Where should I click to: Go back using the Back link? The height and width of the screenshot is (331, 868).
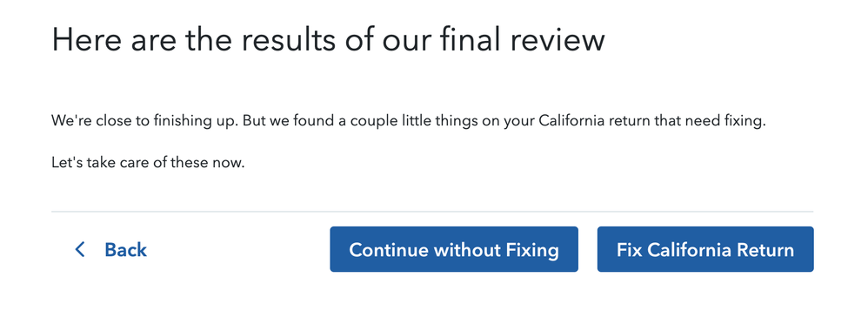110,249
